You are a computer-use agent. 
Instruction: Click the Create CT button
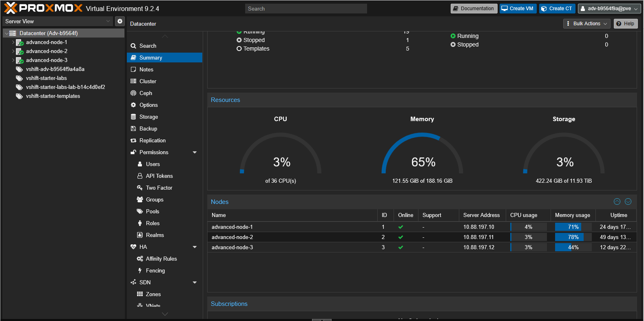coord(557,9)
